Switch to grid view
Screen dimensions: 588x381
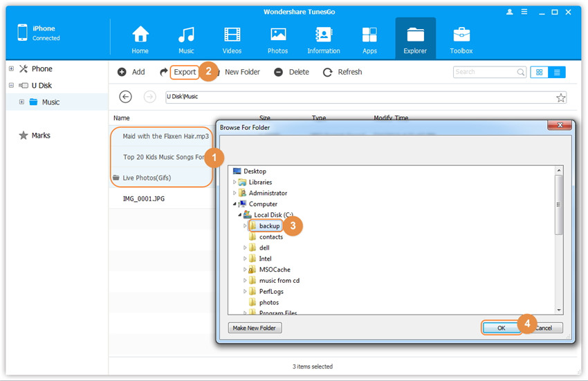pos(540,72)
